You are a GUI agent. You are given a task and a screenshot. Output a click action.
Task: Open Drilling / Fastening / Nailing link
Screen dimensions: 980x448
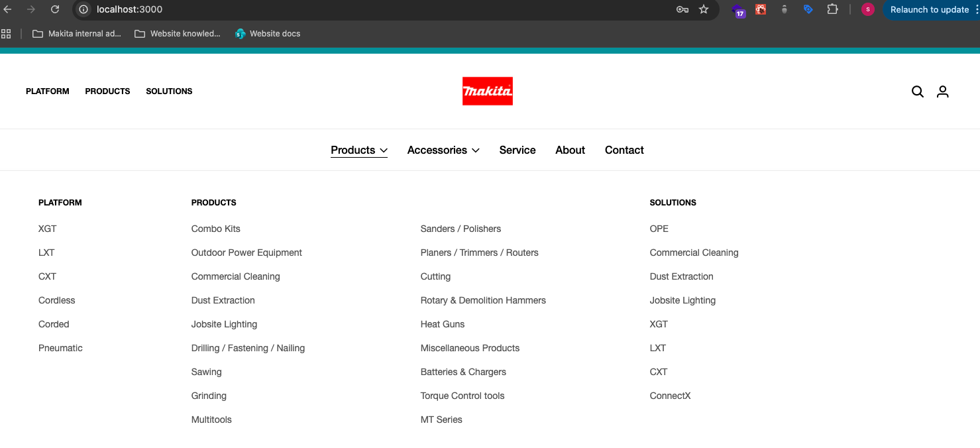248,348
